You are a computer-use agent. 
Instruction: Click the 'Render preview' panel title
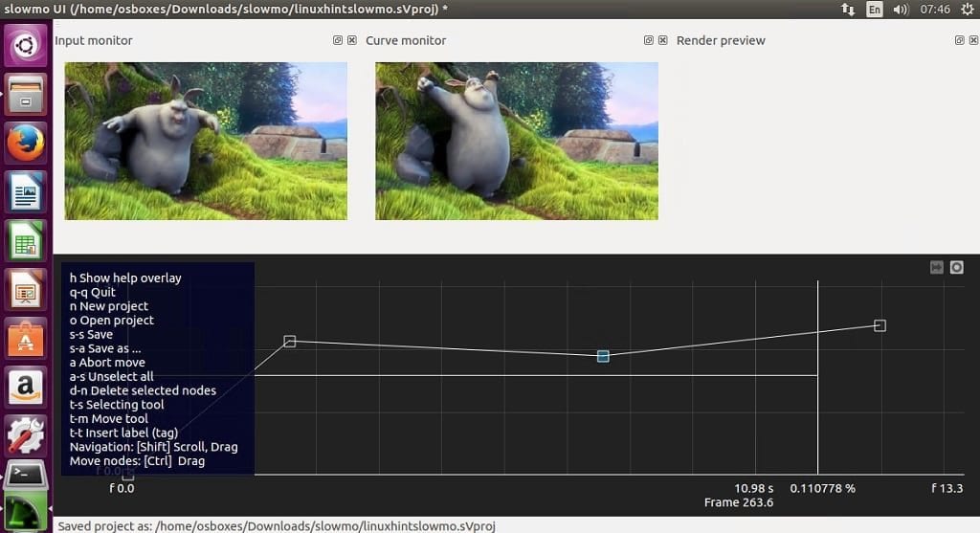tap(721, 40)
